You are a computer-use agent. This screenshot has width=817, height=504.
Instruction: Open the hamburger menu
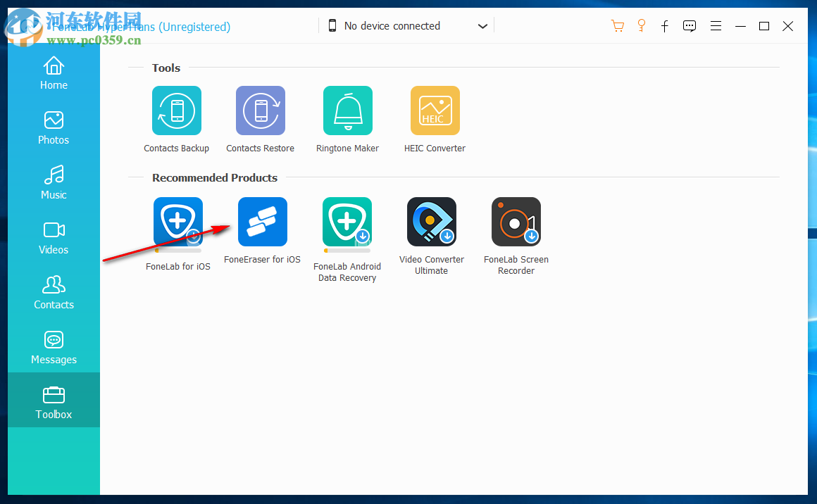(716, 25)
